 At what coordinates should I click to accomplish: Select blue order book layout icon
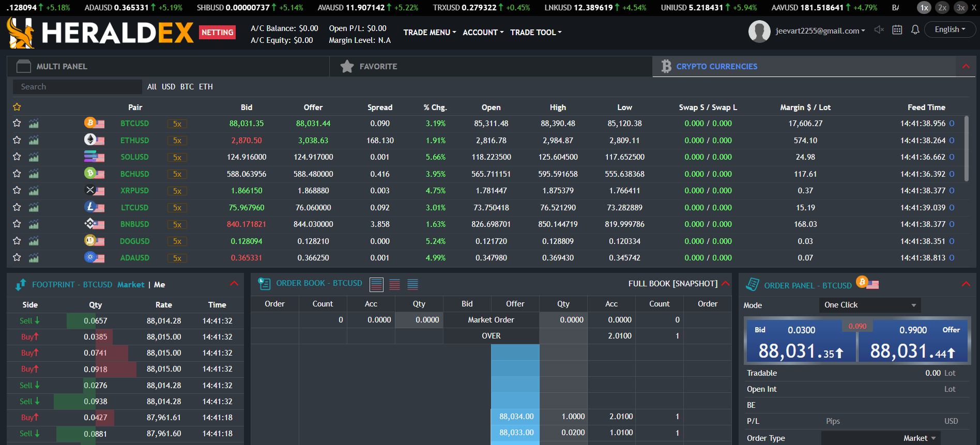[x=412, y=284]
